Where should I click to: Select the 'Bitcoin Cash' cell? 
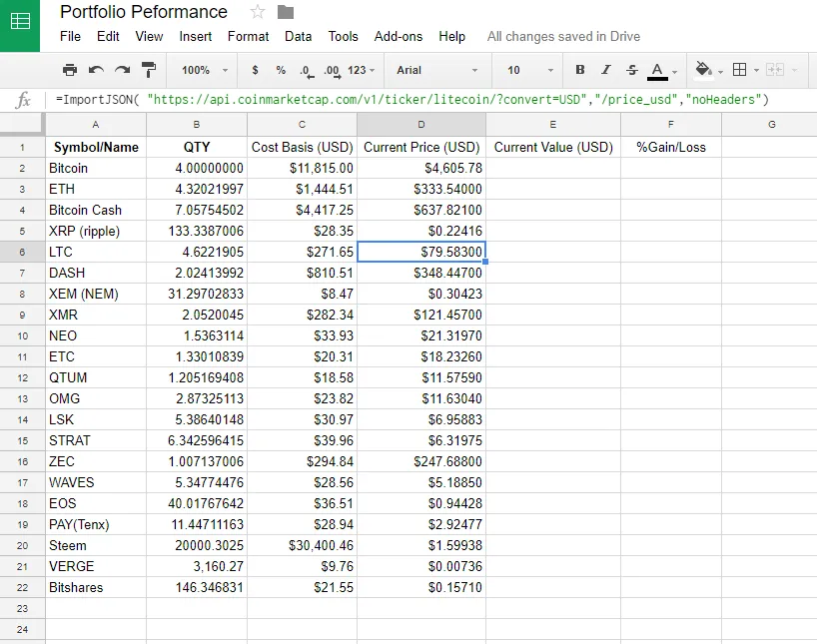click(96, 210)
